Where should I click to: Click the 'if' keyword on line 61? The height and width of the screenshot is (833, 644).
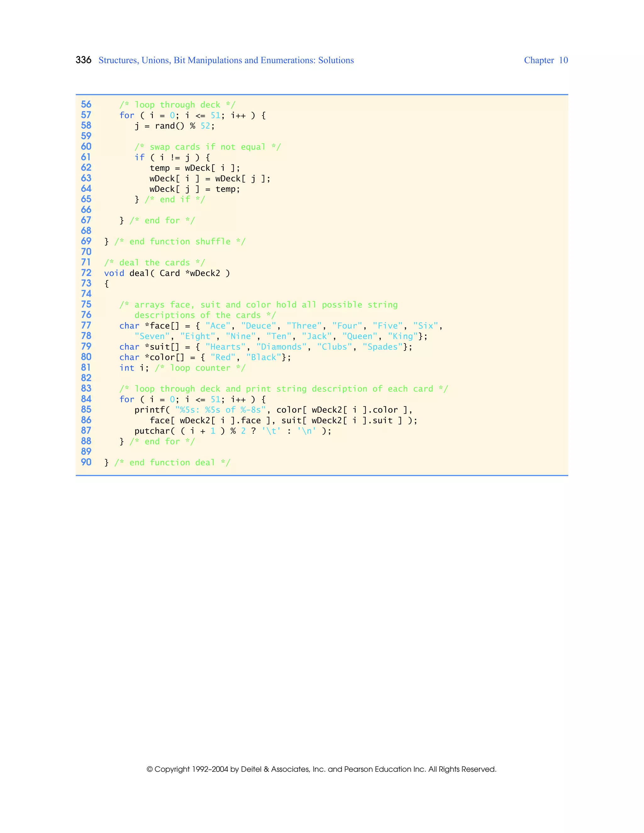coord(139,157)
